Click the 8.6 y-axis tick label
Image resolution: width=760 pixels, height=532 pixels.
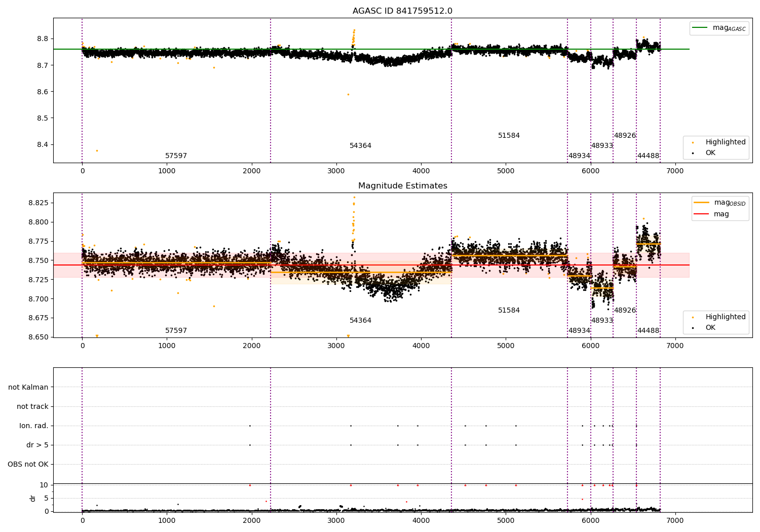coord(43,92)
